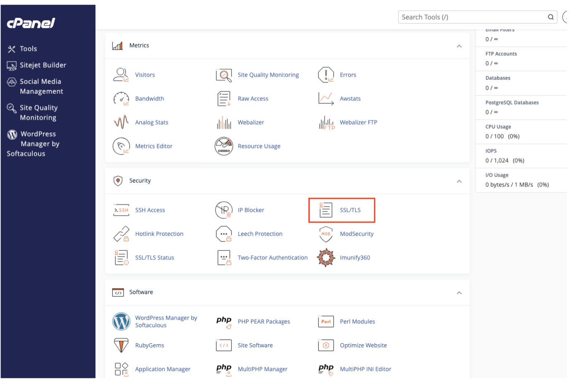This screenshot has width=588, height=383.
Task: Open the Webalizer FTP chart icon
Action: 327,123
